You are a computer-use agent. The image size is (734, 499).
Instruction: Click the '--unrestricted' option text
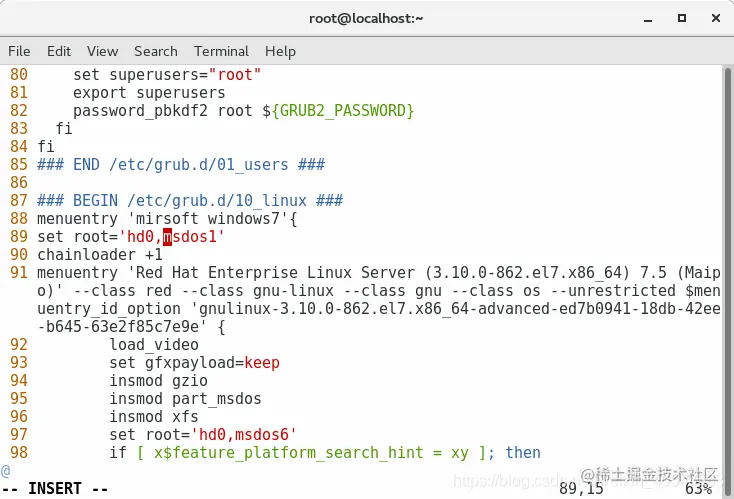[613, 291]
